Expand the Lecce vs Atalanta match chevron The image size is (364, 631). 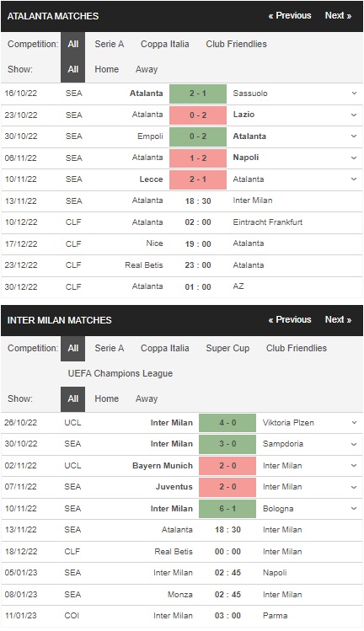pos(354,179)
